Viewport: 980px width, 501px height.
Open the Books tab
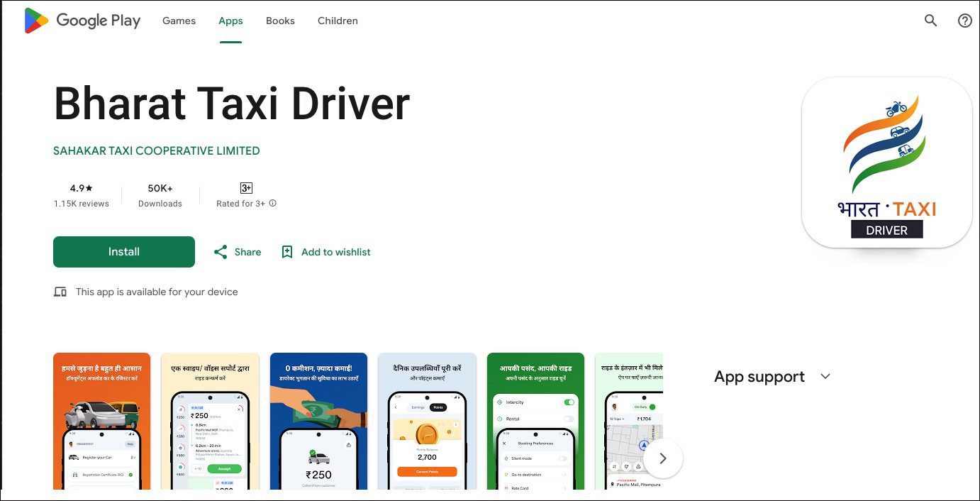pos(280,21)
